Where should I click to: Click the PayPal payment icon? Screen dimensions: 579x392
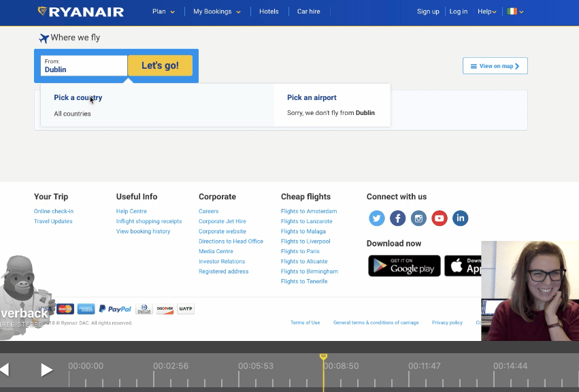coord(114,308)
